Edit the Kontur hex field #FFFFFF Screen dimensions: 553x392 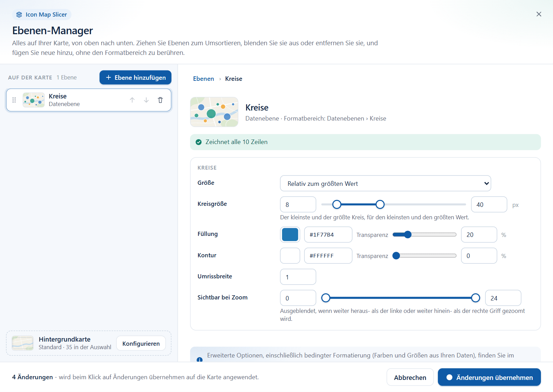point(328,256)
